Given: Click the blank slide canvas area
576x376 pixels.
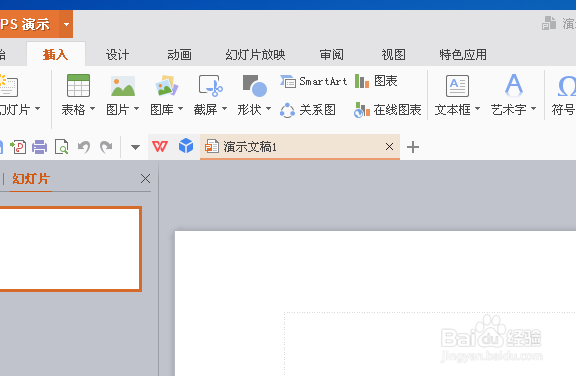Looking at the screenshot, I should (x=375, y=303).
